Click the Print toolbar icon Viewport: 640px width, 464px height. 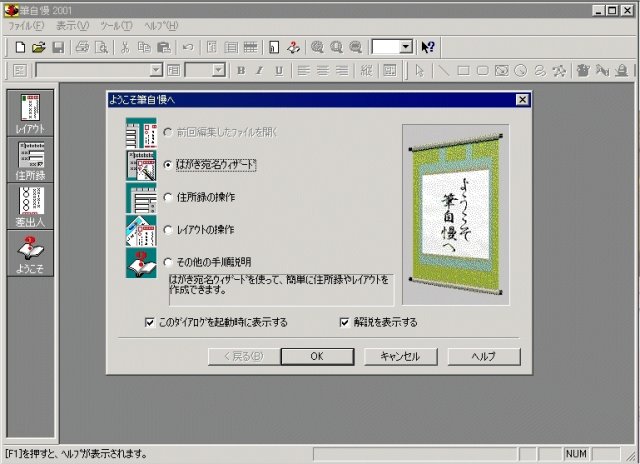point(82,47)
